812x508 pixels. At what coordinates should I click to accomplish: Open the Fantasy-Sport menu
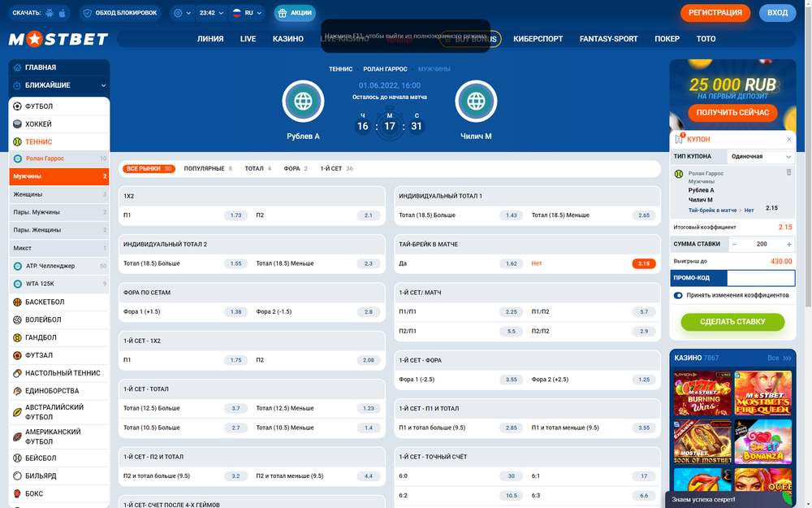point(608,39)
